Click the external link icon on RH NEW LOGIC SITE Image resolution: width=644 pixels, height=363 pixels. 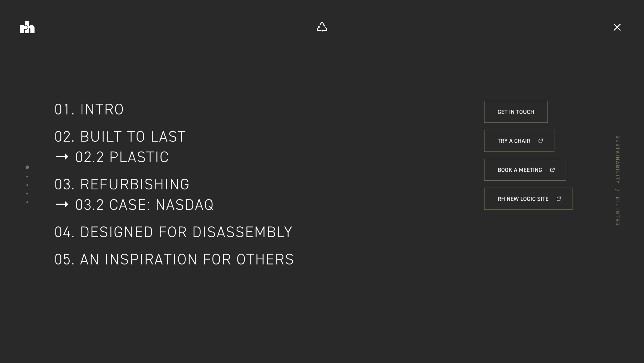pos(559,199)
